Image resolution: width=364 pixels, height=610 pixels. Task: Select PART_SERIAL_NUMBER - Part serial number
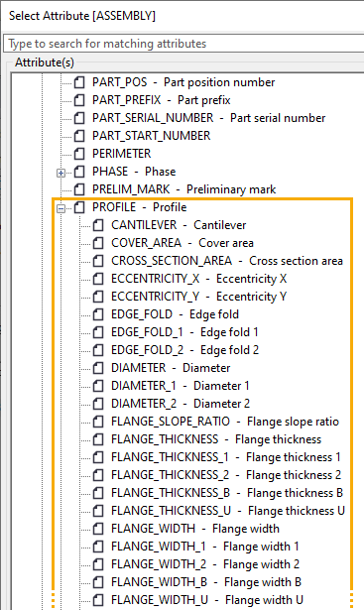(209, 118)
